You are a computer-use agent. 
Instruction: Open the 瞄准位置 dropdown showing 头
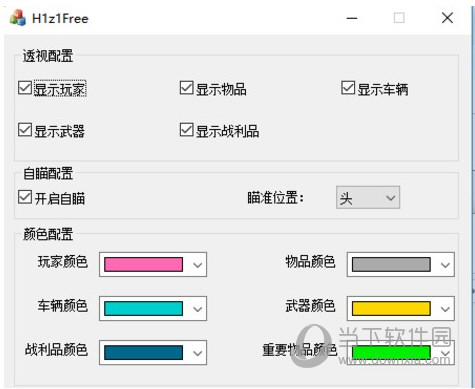368,198
